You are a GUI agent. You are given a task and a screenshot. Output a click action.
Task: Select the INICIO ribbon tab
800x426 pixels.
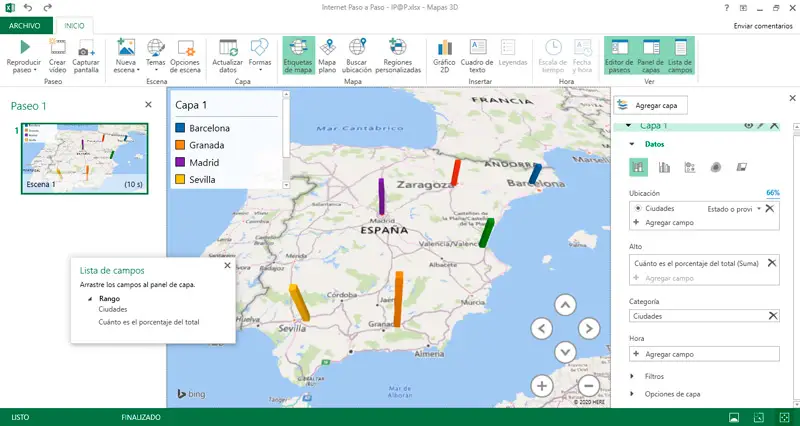click(74, 26)
